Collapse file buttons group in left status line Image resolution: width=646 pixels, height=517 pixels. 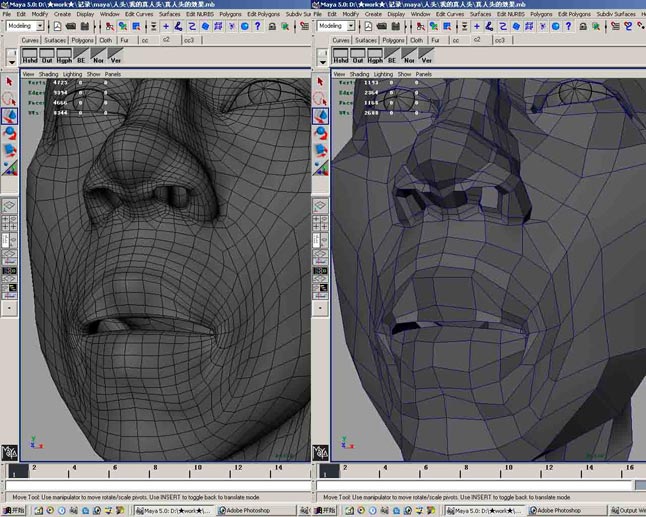pyautogui.click(x=49, y=26)
